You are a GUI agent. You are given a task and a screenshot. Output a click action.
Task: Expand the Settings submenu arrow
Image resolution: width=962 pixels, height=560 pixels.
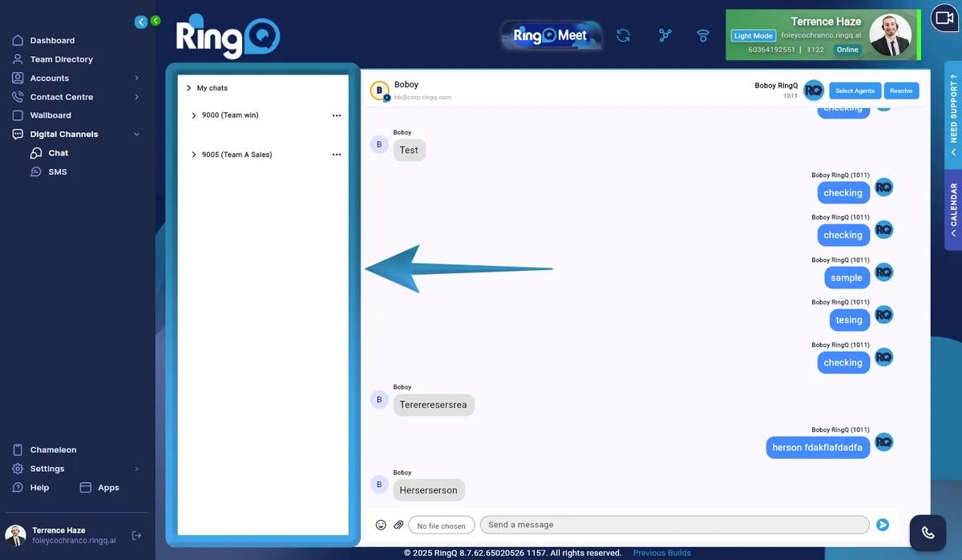coord(136,469)
